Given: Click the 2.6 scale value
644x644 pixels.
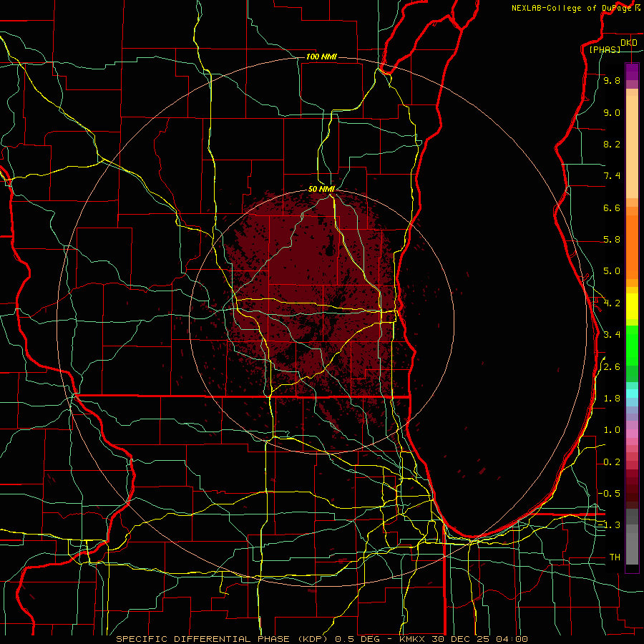Looking at the screenshot, I should coord(612,367).
